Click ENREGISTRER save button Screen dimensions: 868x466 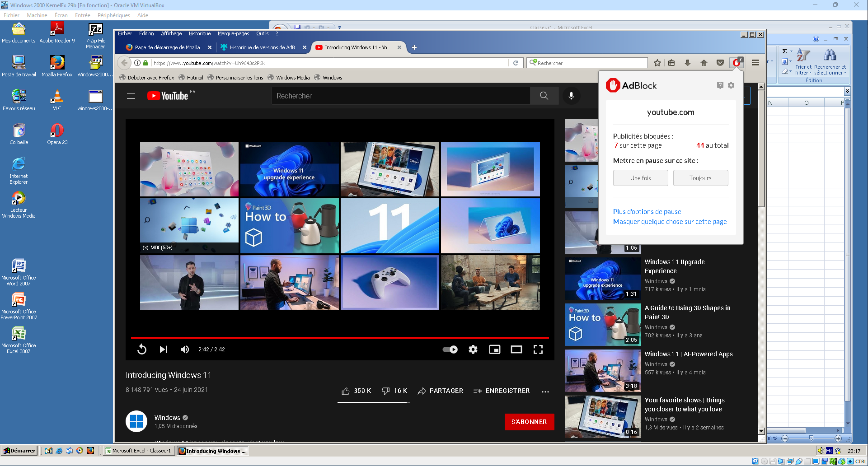coord(502,391)
